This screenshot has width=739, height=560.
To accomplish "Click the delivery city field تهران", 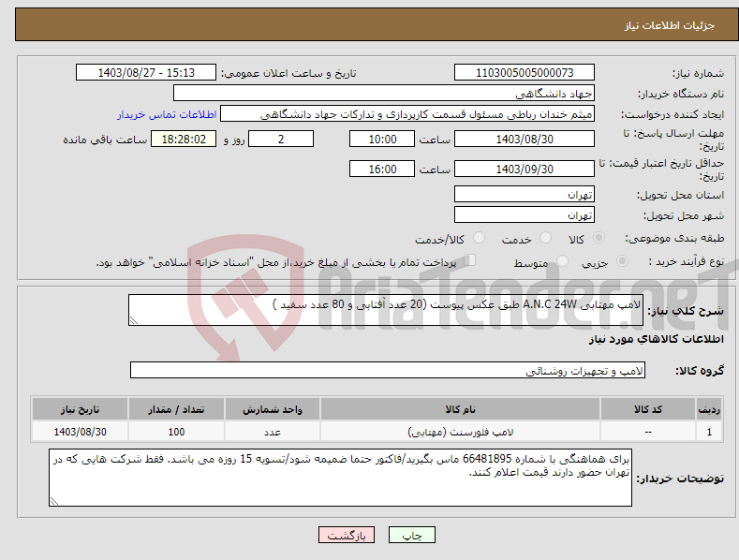I will tap(525, 215).
